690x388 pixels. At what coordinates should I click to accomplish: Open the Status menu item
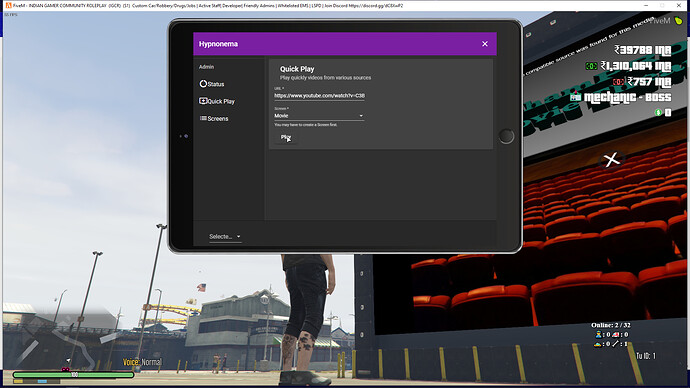[212, 84]
